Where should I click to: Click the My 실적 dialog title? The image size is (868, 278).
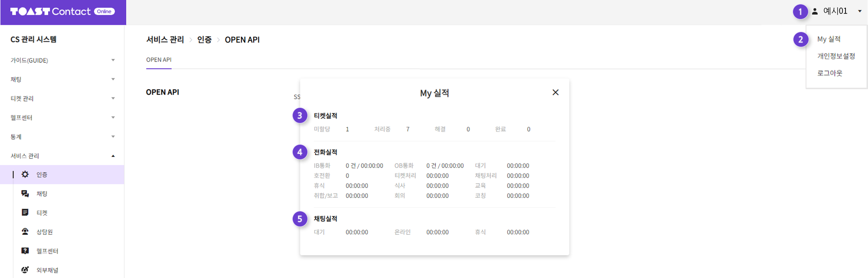434,93
